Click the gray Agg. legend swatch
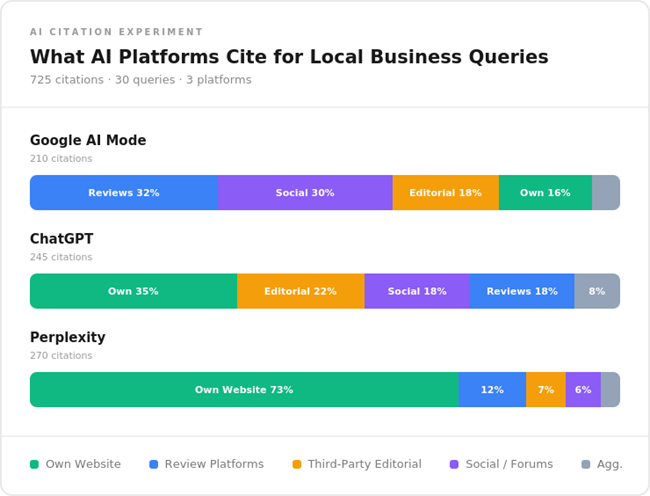The image size is (650, 496). 586,465
